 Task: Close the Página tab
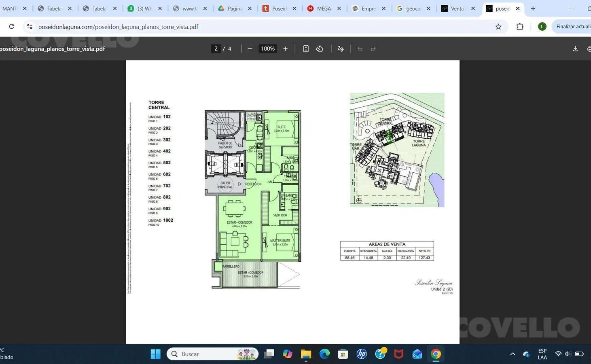(250, 8)
